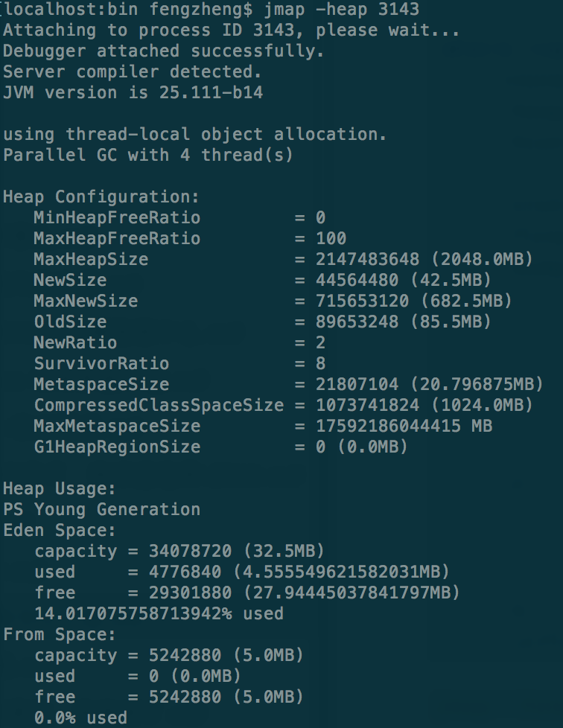Click the MinHeapFreeRatio label
The image size is (563, 728).
click(117, 218)
